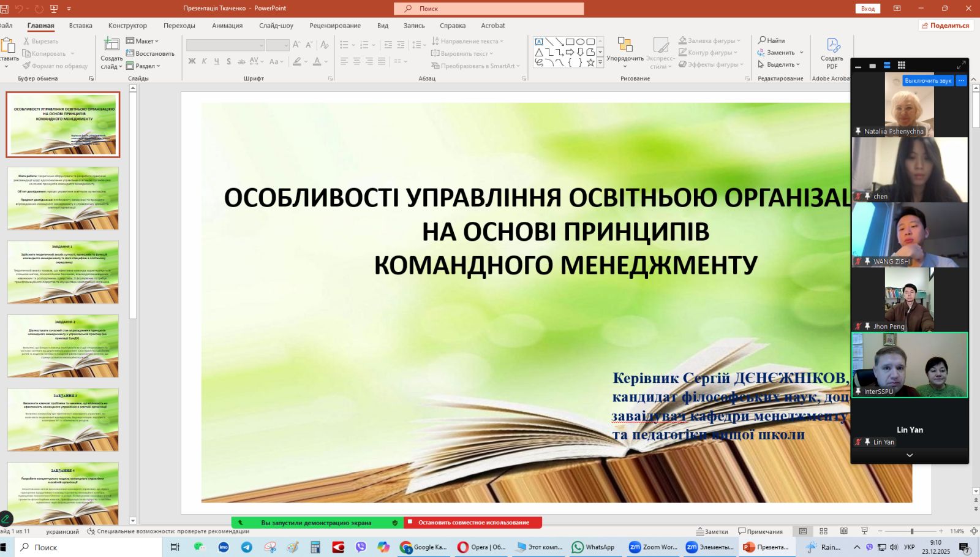Expand the Макет layout dropdown
The width and height of the screenshot is (980, 557).
point(143,41)
